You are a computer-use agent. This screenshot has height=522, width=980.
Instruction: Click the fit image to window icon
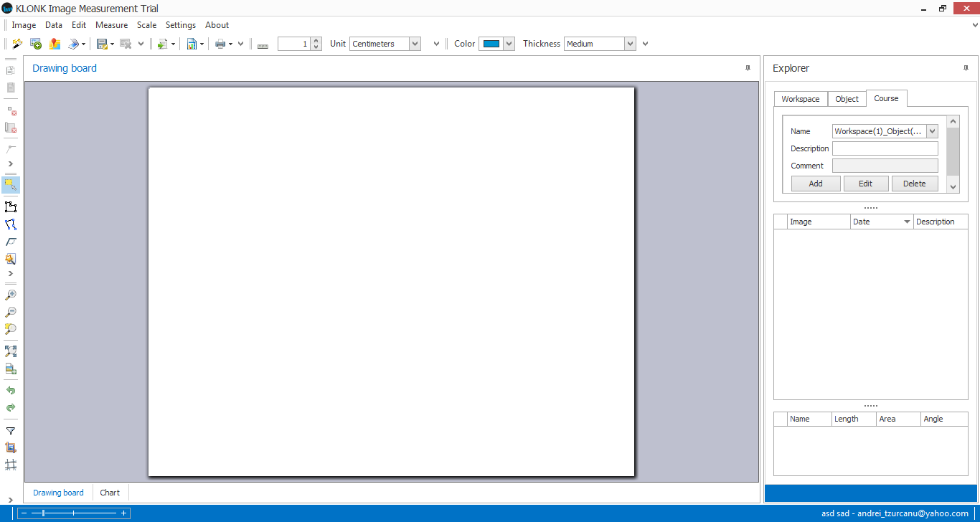click(10, 351)
